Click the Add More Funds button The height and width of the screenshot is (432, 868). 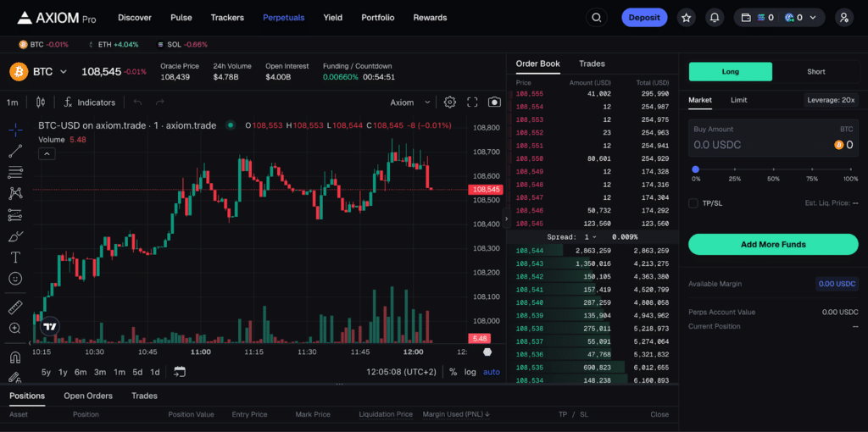tap(773, 244)
